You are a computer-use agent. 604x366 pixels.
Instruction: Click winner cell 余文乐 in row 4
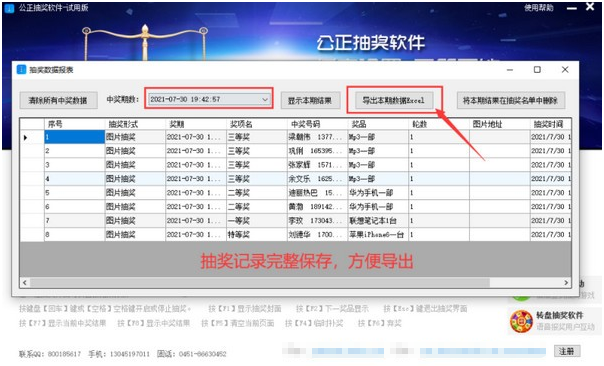click(x=317, y=178)
